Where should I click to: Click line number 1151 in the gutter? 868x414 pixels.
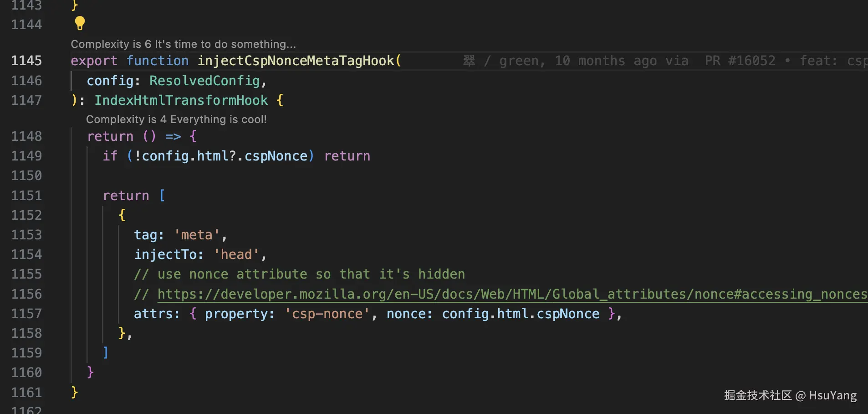26,196
